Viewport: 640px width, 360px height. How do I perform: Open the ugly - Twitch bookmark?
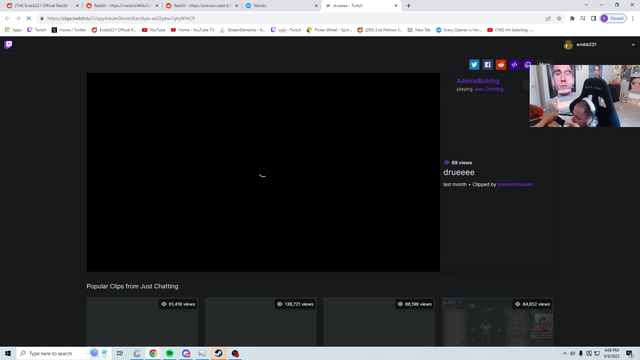coord(286,30)
